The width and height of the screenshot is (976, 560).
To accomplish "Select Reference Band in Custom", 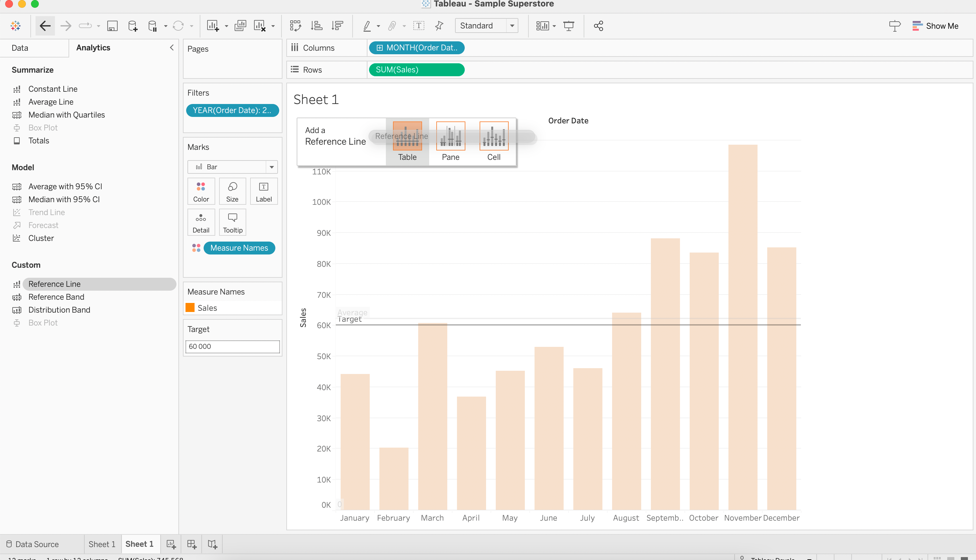I will (56, 297).
